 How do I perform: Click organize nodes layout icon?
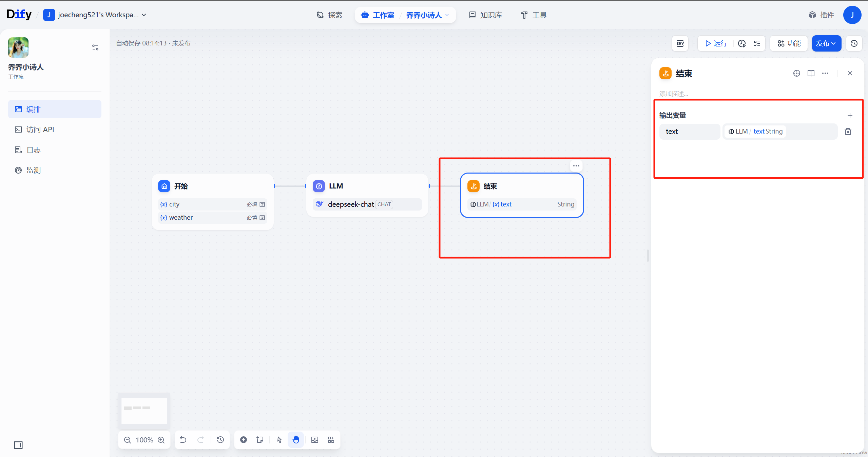click(x=331, y=440)
